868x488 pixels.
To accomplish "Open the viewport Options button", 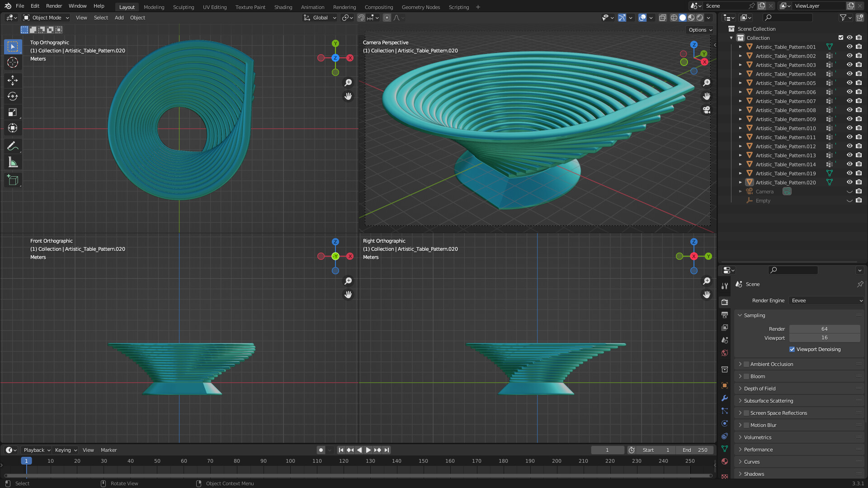I will 699,29.
